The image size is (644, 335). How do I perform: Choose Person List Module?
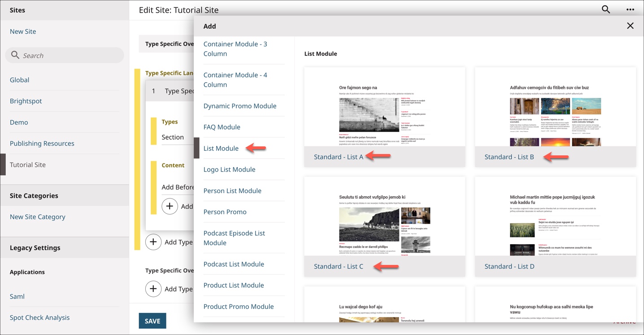coord(232,191)
